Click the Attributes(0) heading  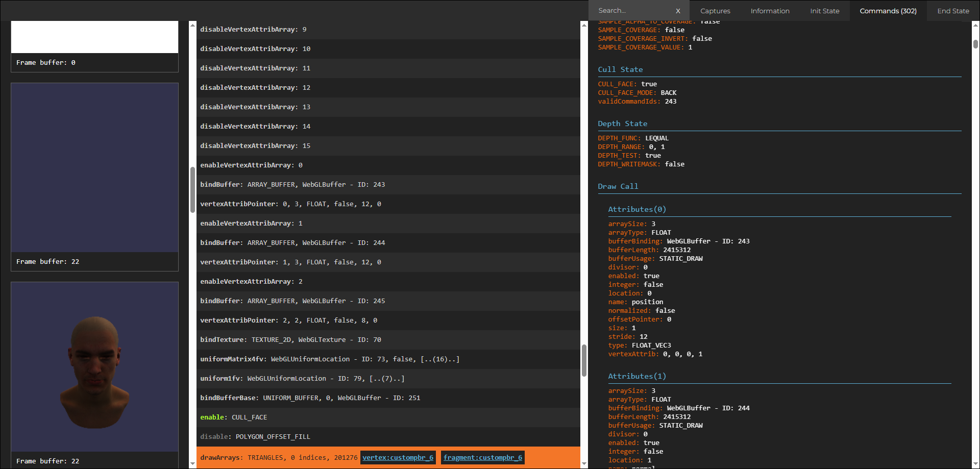(x=637, y=209)
